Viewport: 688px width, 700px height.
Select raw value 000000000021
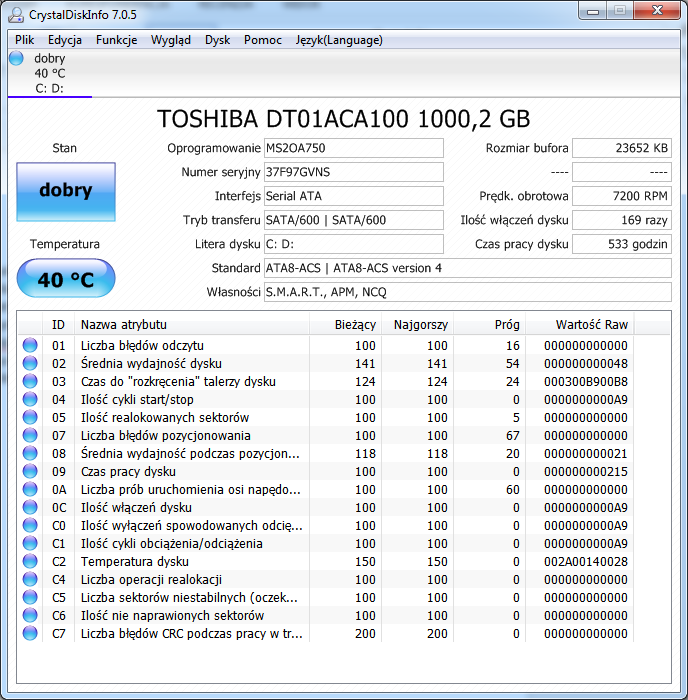(x=586, y=454)
